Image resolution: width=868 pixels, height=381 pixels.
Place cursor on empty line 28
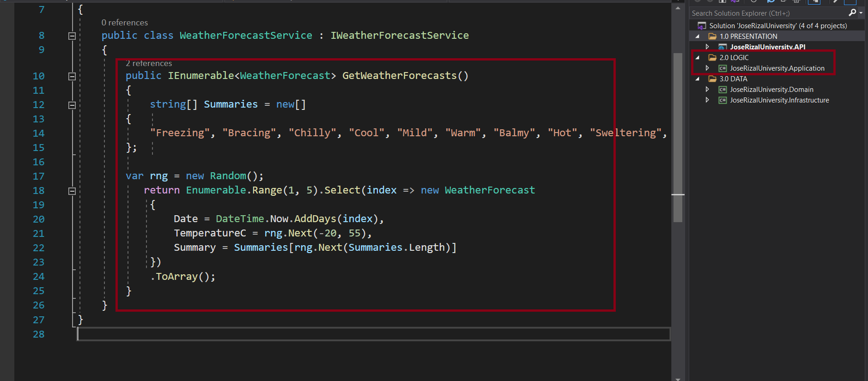(x=373, y=334)
